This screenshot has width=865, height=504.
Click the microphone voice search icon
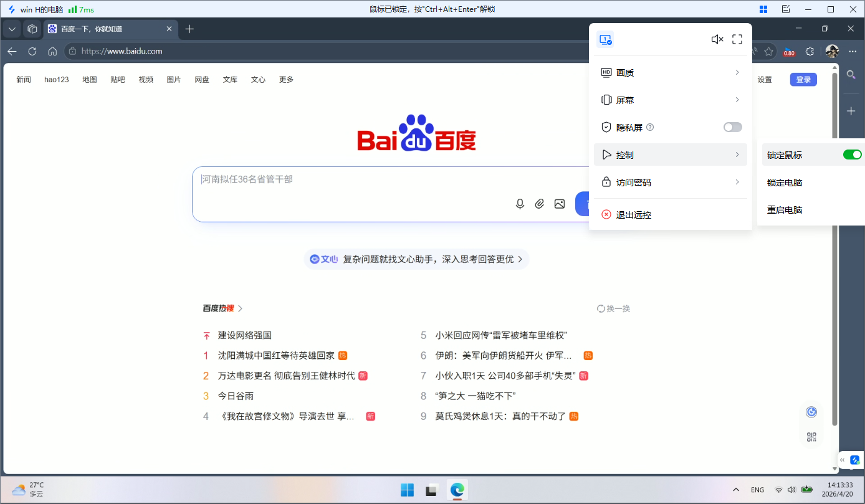click(520, 204)
